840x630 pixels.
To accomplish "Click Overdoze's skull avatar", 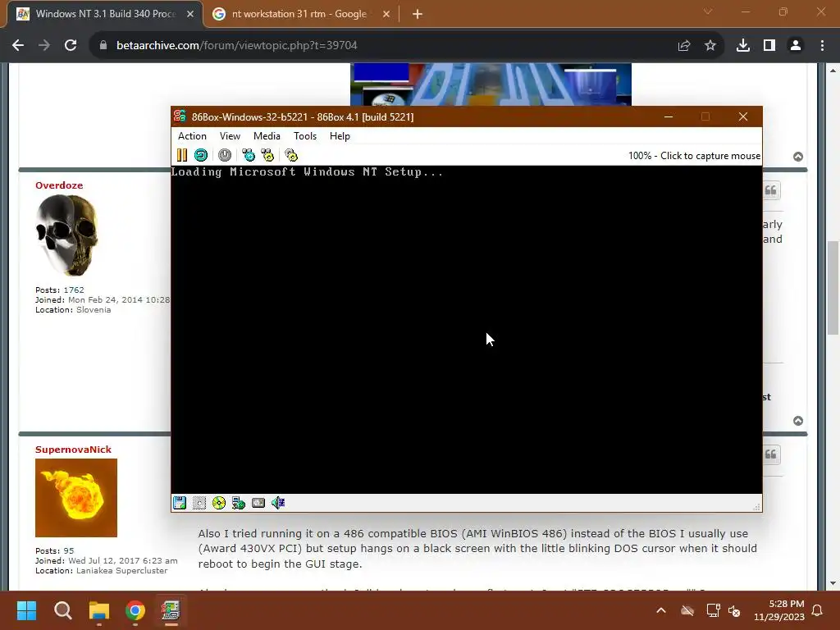I will [66, 235].
